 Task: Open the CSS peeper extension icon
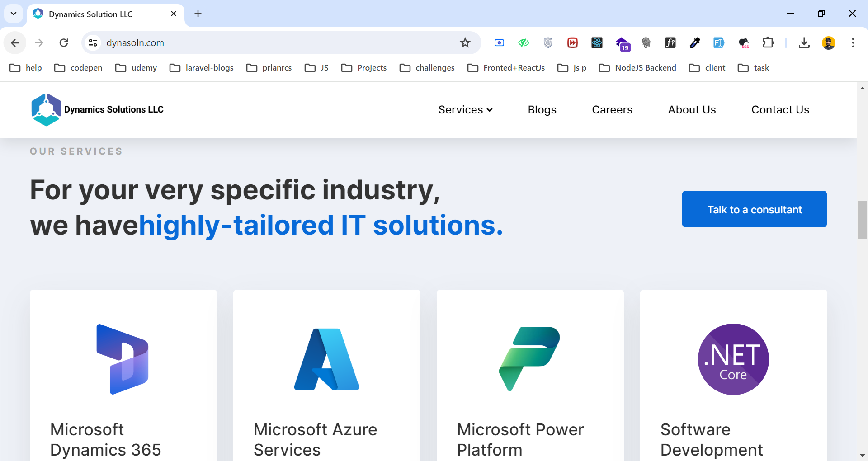pos(744,43)
